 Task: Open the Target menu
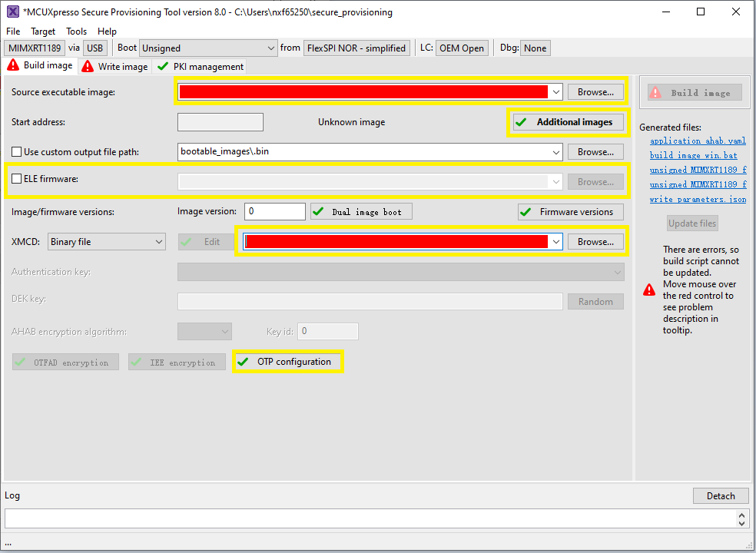tap(43, 31)
